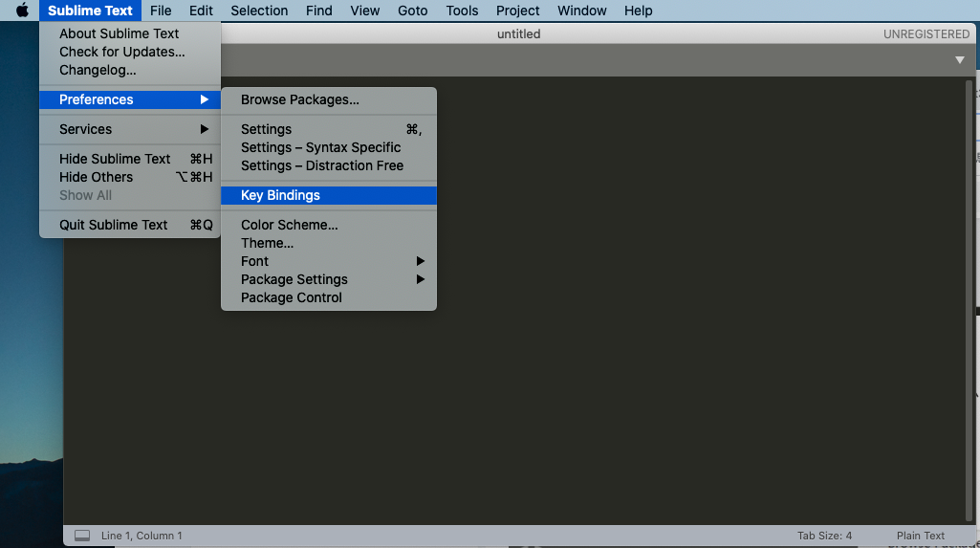Click the Sublime Text menu bar item

(x=90, y=11)
